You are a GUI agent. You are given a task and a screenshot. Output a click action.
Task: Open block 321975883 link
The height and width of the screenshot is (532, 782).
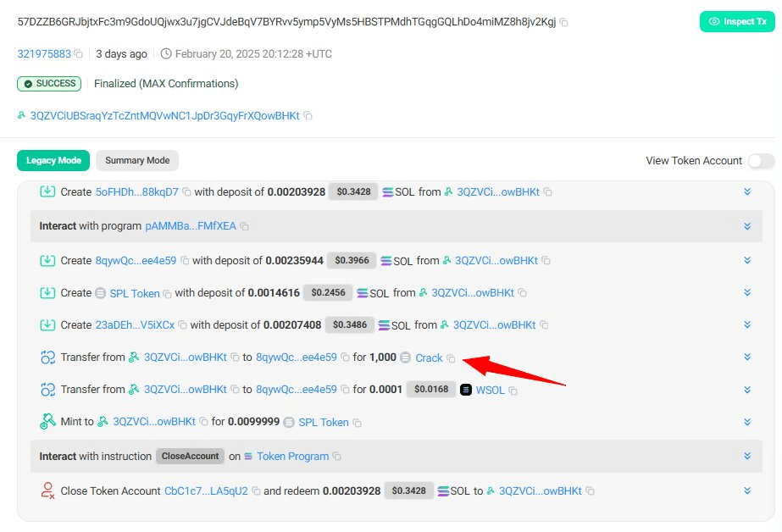click(44, 54)
